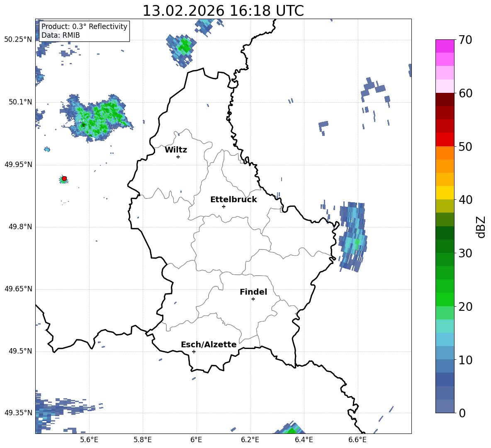Click the '49.95°N' latitude label
This screenshot has width=491, height=448.
18,165
